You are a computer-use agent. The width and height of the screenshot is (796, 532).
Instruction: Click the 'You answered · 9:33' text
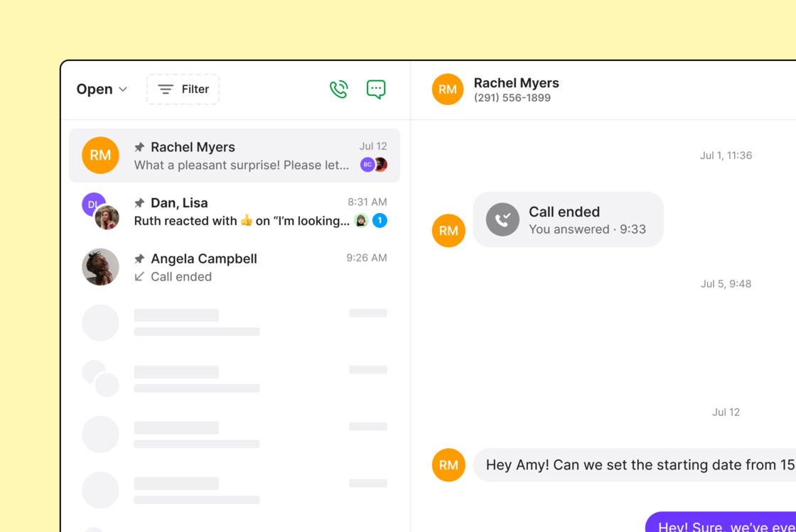(587, 229)
